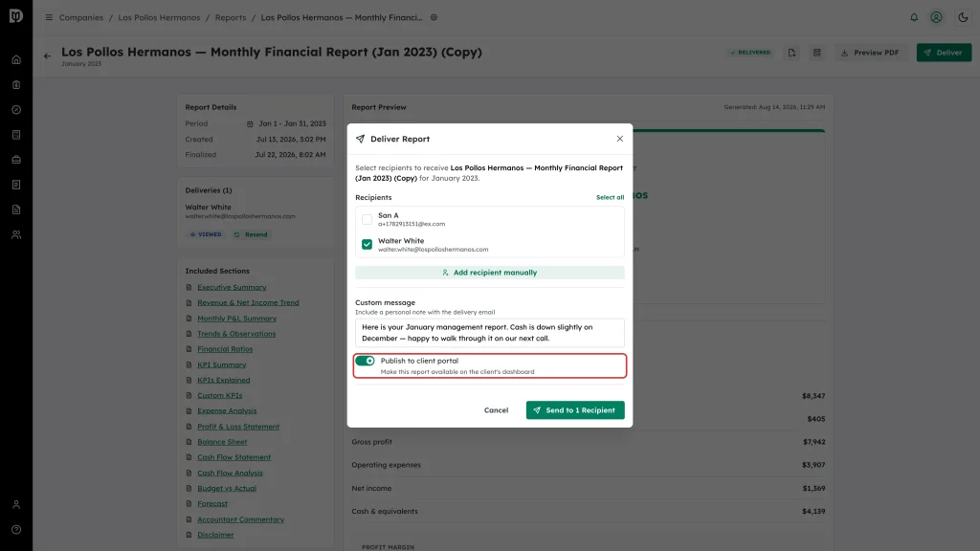Click the globe icon after breadcrumb title
The image size is (980, 551).
coord(434,17)
